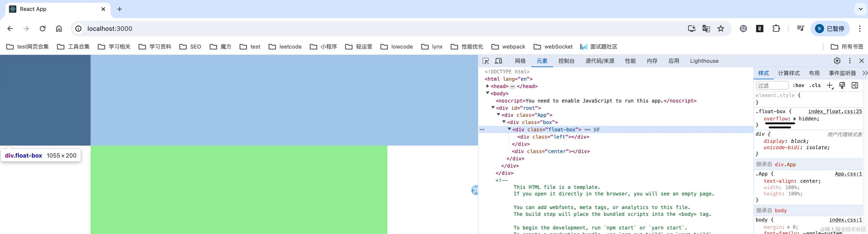This screenshot has height=234, width=868.
Task: Open the Google Translate icon
Action: (706, 29)
